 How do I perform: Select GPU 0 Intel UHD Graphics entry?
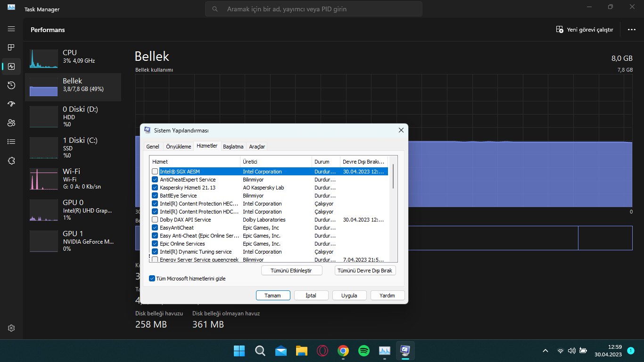[x=73, y=209]
